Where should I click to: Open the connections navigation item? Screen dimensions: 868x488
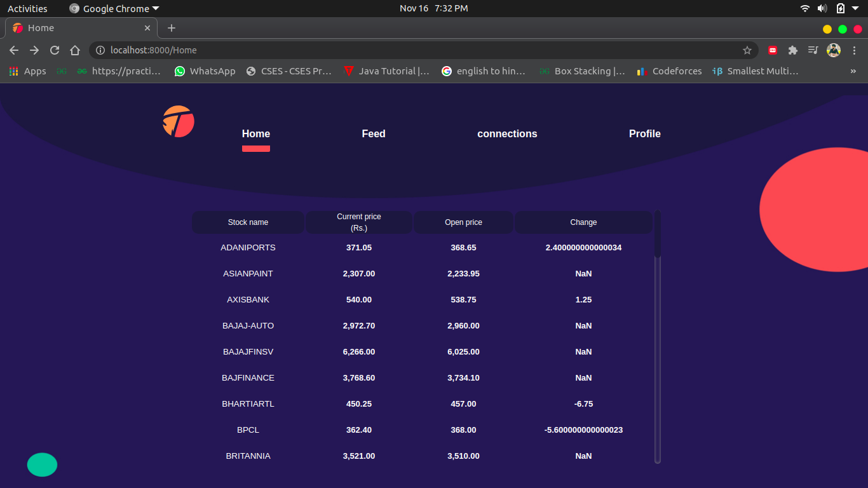pyautogui.click(x=507, y=133)
